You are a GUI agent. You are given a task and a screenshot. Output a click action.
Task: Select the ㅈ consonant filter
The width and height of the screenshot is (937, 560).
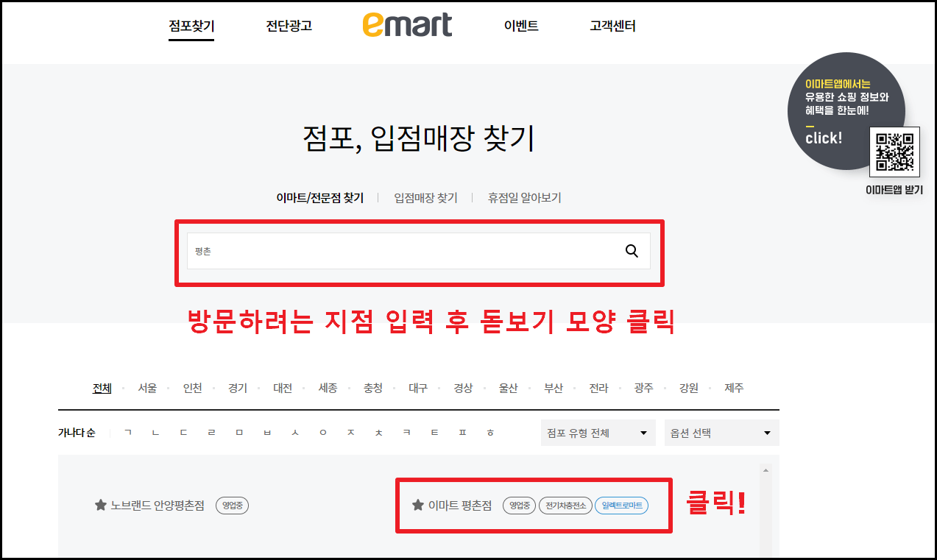[351, 433]
